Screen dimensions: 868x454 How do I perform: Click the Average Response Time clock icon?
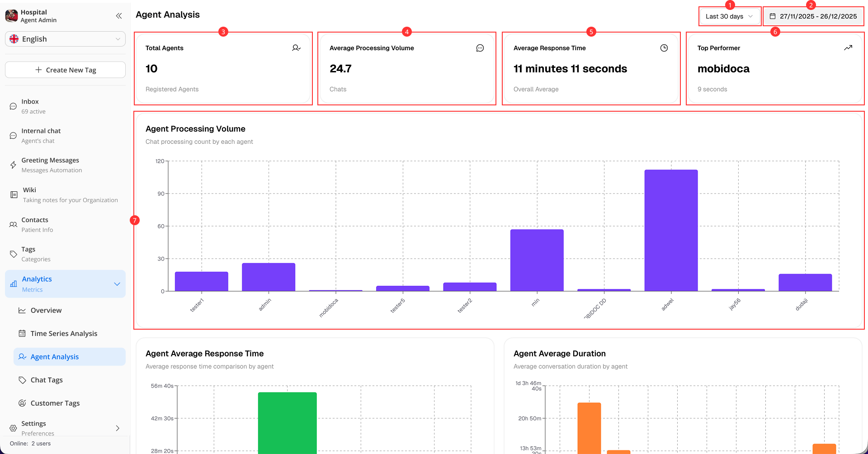pyautogui.click(x=664, y=48)
